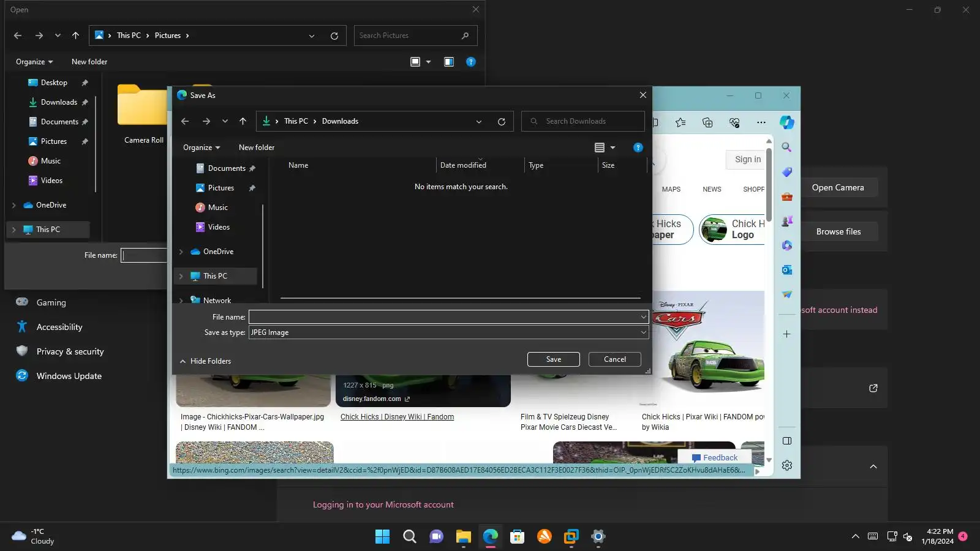Open Privacy & security in Settings
980x551 pixels.
coord(70,351)
